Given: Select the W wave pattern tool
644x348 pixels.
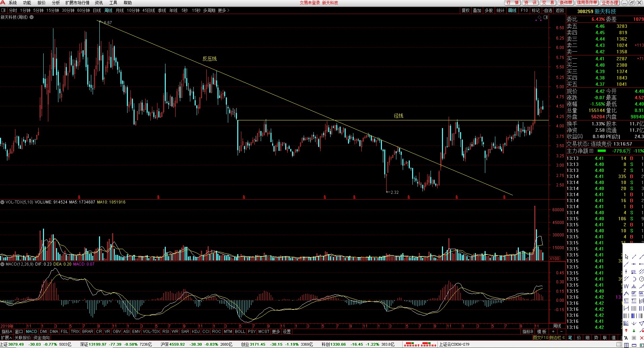Looking at the screenshot, I should tap(626, 286).
